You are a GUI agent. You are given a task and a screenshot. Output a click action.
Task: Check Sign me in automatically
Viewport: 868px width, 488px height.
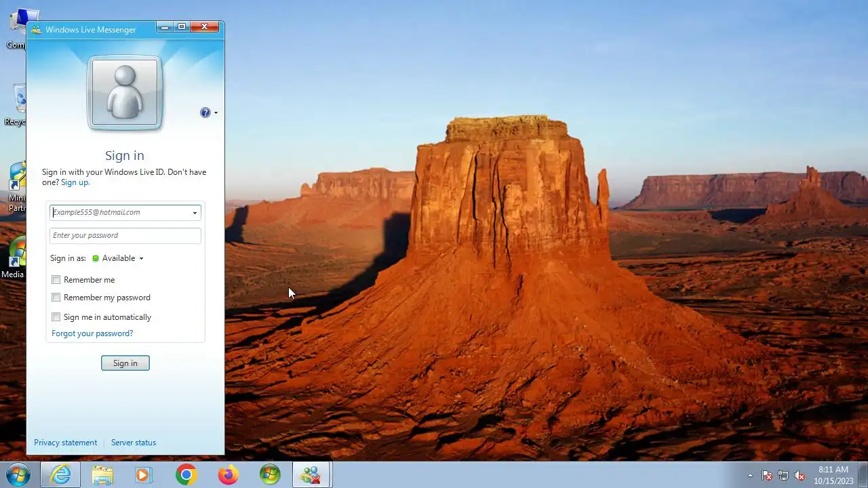tap(56, 317)
